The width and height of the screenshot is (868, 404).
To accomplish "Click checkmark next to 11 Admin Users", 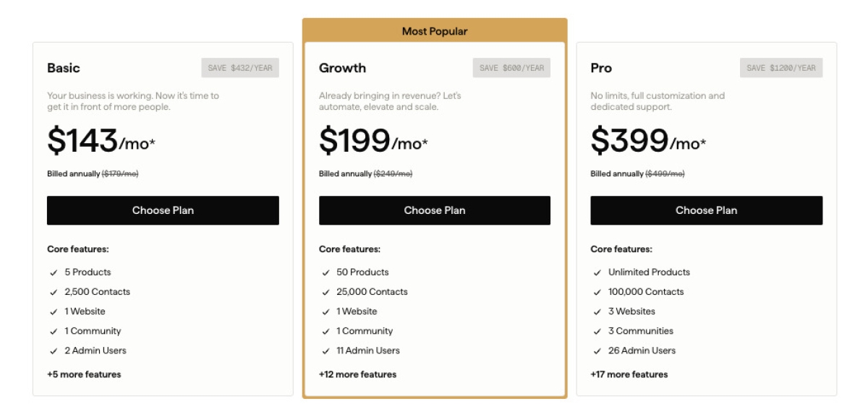I will pos(325,351).
